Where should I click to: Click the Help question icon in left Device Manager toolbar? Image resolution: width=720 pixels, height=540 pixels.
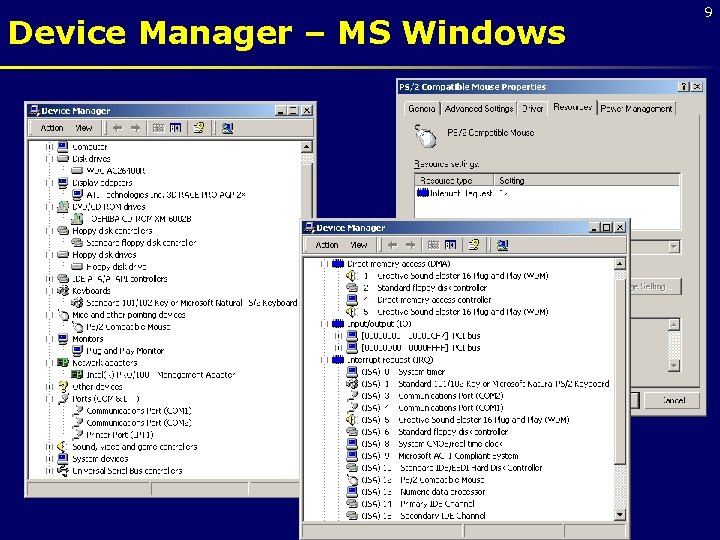tap(199, 128)
